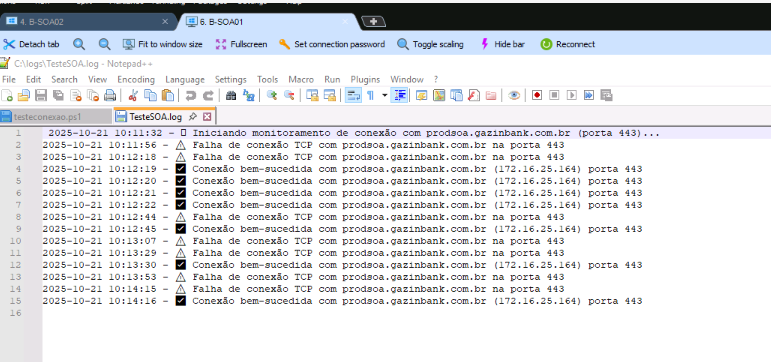Open the Function List icon
Viewport: 771px width, 362px height.
pyautogui.click(x=474, y=95)
